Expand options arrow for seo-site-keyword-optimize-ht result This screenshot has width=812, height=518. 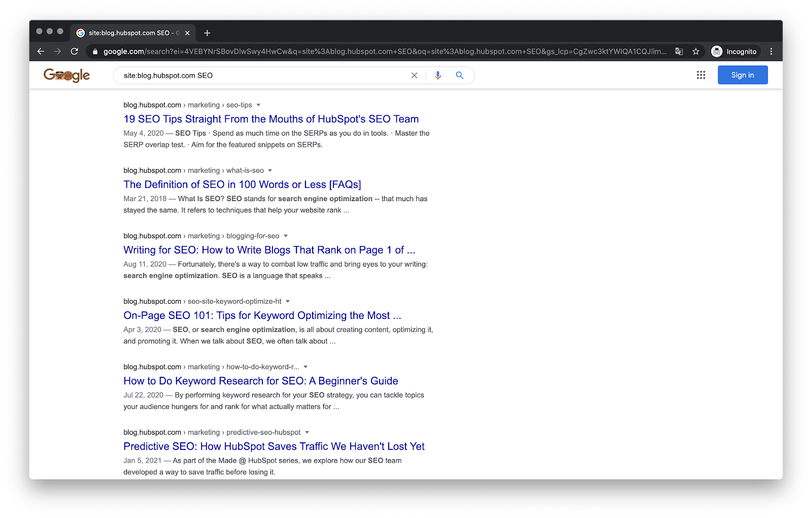tap(288, 302)
